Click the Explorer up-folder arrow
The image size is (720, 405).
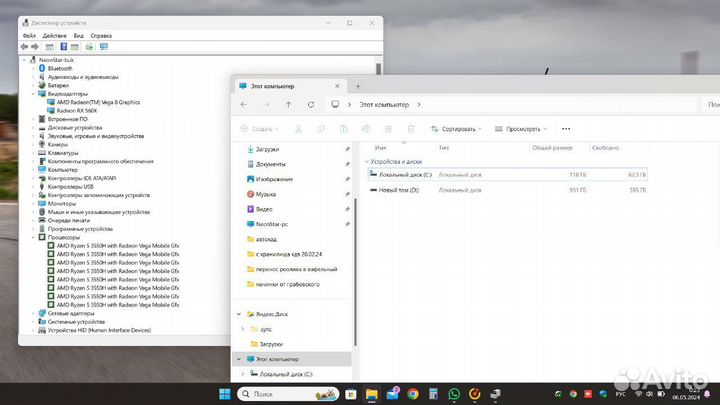point(288,105)
